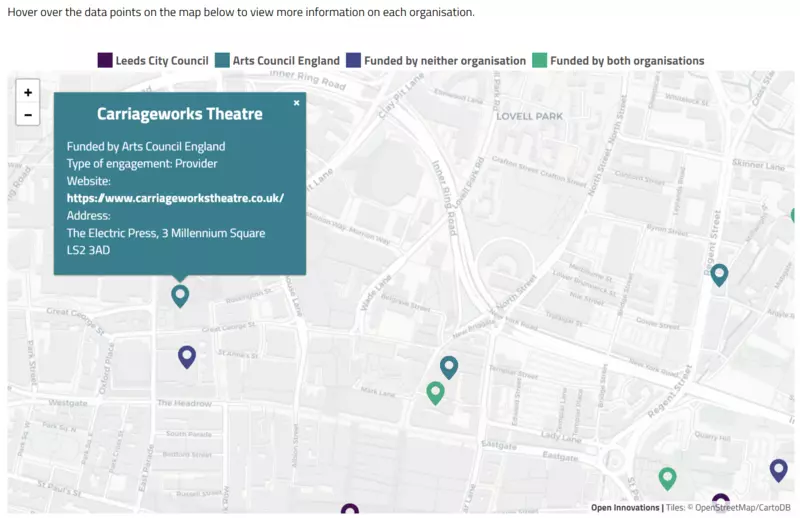The image size is (800, 518).
Task: Select the teal pin on Regent Street
Action: coord(719,275)
